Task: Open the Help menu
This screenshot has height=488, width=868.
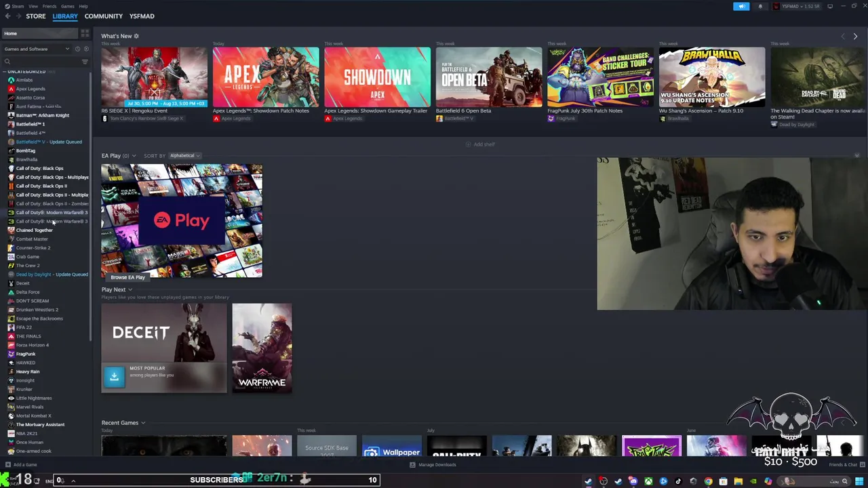Action: [x=83, y=6]
